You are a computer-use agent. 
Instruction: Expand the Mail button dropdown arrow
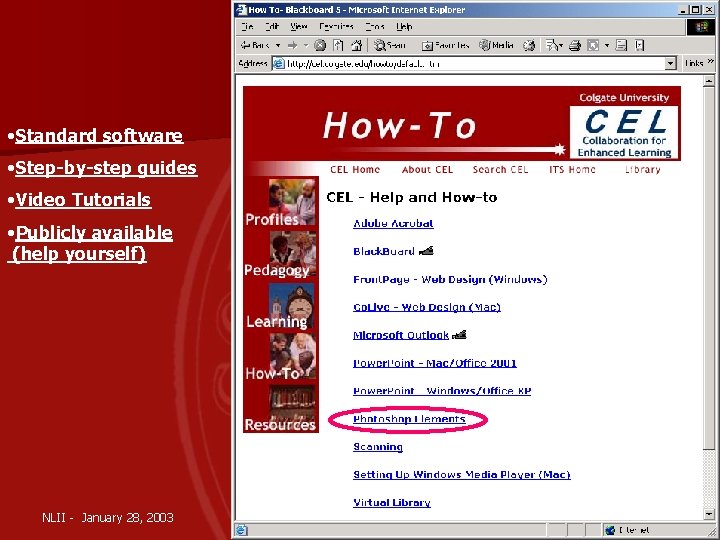click(x=561, y=45)
